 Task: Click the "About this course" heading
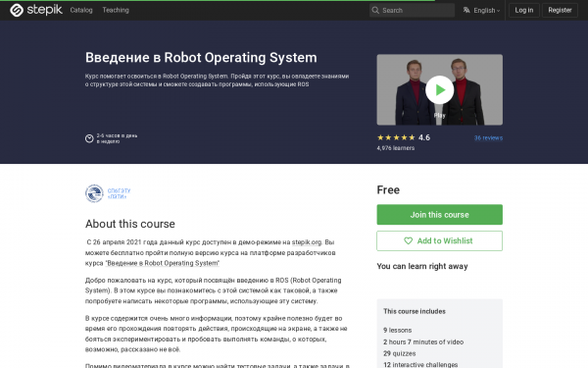[x=130, y=224]
